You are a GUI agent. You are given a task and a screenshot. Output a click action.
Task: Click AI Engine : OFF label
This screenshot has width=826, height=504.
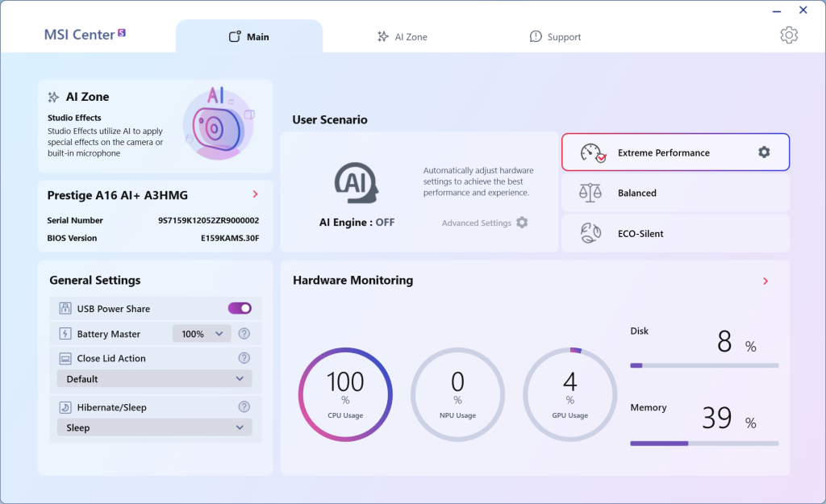coord(357,223)
